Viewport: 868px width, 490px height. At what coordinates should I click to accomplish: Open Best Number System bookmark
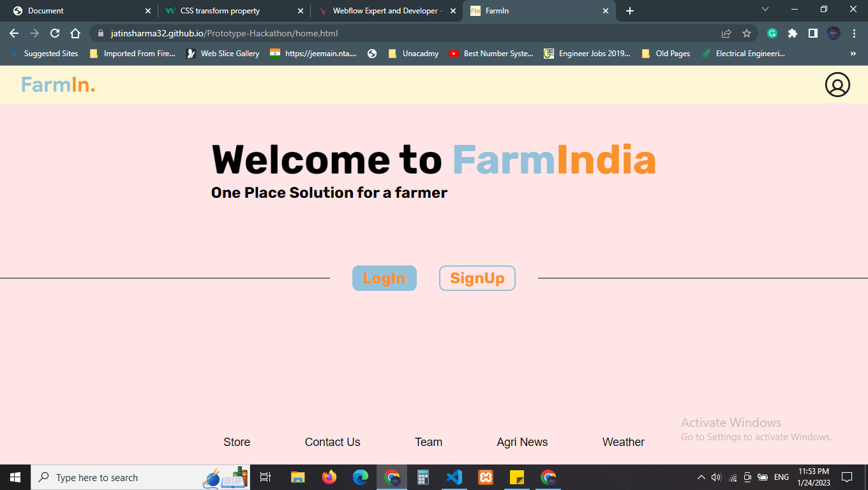coord(491,54)
